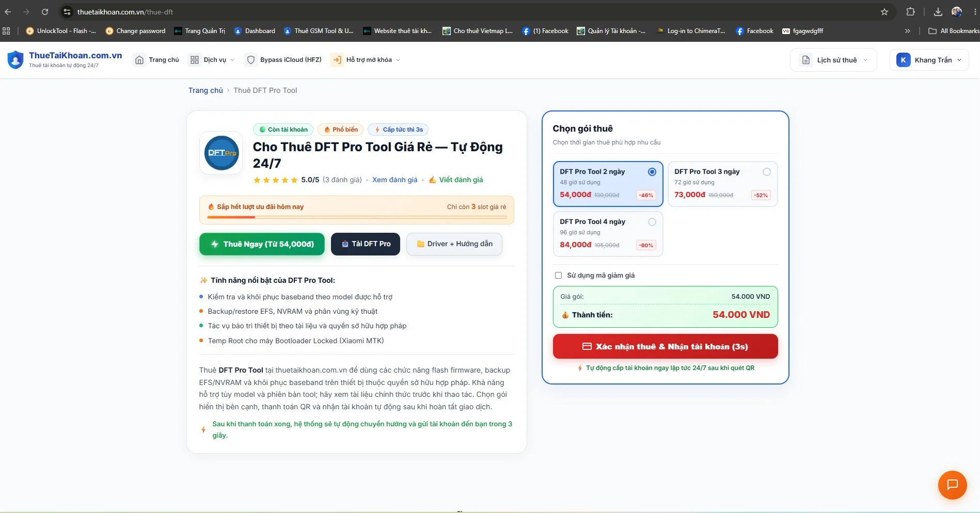
Task: Click the discount slots progress bar
Action: coord(357,217)
